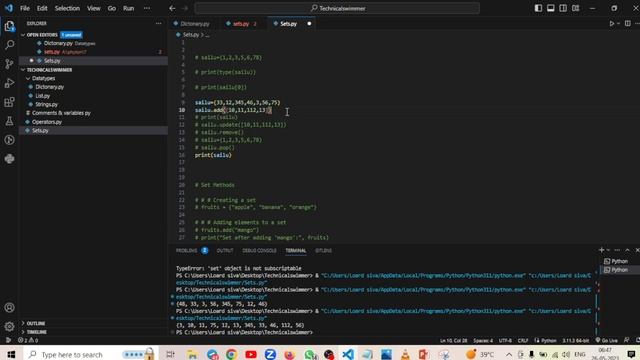Viewport: 640px width, 360px height.
Task: Open Explorer more actions ellipsis
Action: click(x=158, y=24)
